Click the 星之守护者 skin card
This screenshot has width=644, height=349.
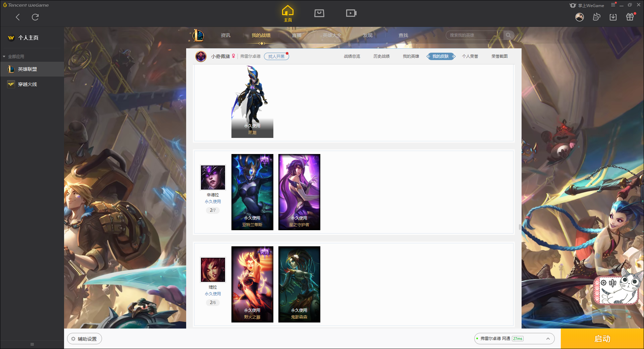299,192
